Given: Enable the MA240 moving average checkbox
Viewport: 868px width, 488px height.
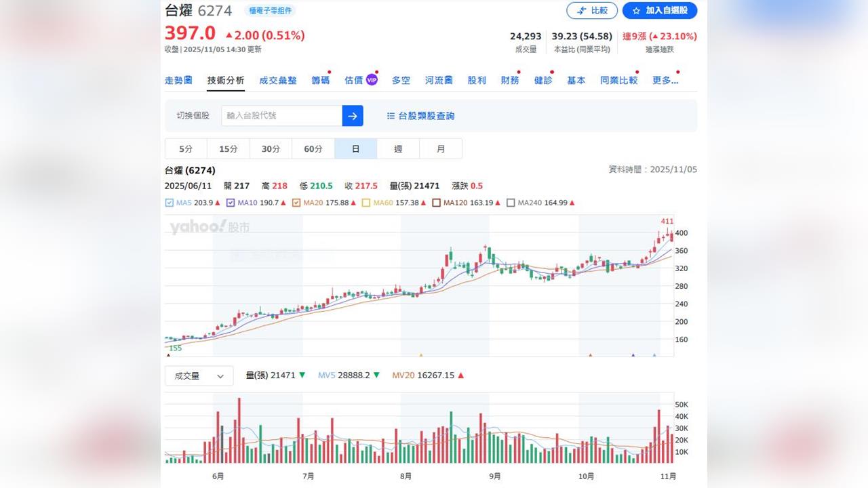Looking at the screenshot, I should 511,202.
